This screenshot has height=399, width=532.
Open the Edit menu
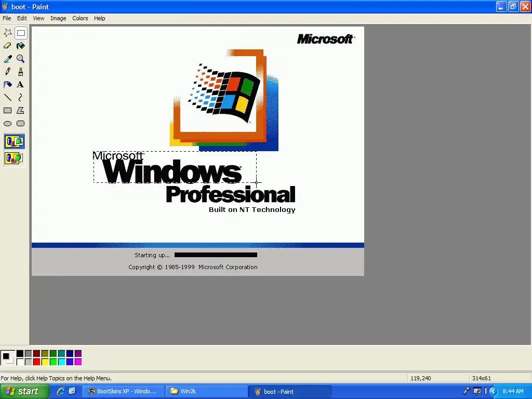pos(22,18)
